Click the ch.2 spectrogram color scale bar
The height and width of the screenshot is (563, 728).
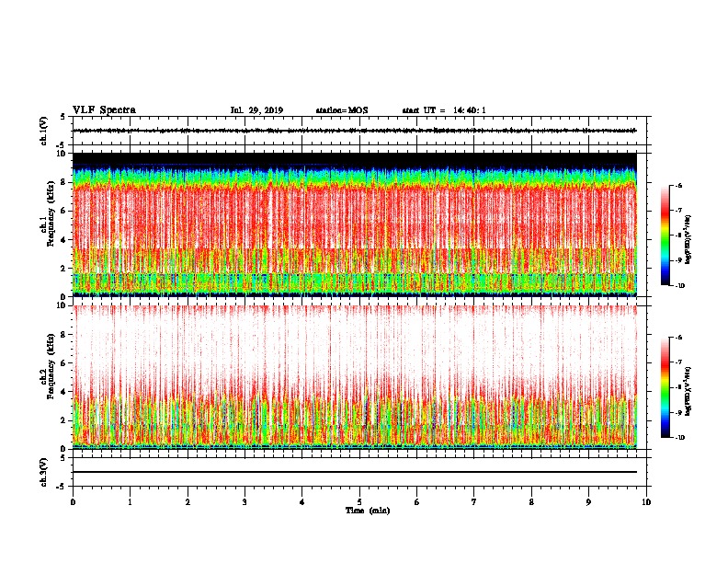point(665,387)
